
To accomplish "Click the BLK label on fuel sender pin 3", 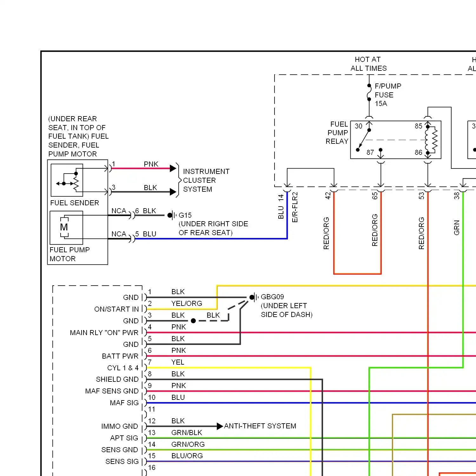I will 150,188.
